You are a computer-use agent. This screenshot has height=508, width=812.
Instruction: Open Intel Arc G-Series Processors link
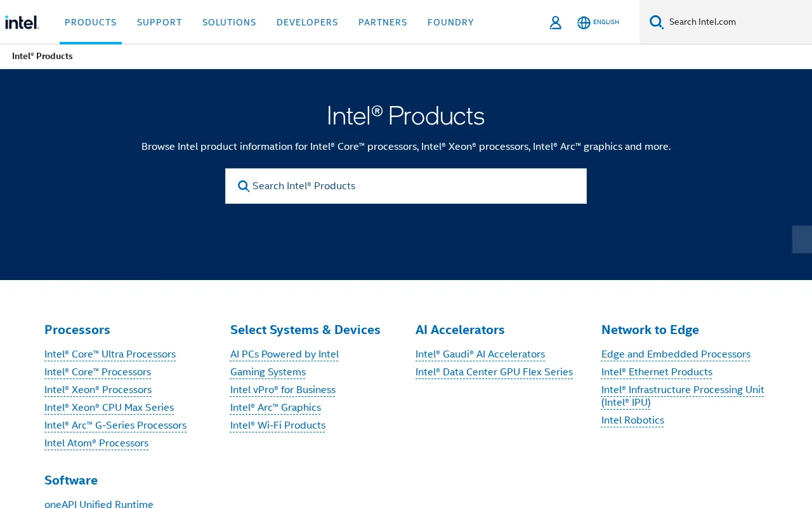tap(115, 425)
